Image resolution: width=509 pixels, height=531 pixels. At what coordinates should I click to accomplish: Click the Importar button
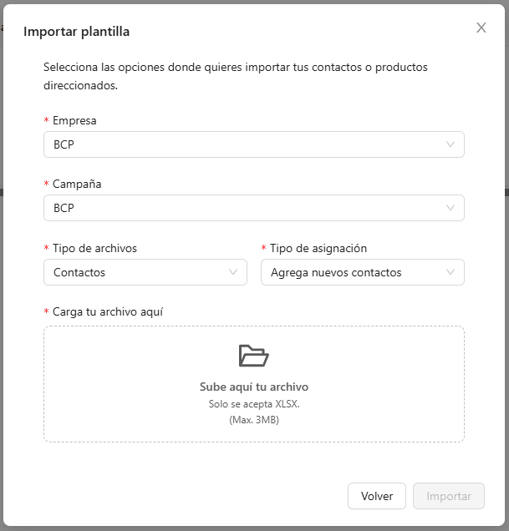point(449,496)
